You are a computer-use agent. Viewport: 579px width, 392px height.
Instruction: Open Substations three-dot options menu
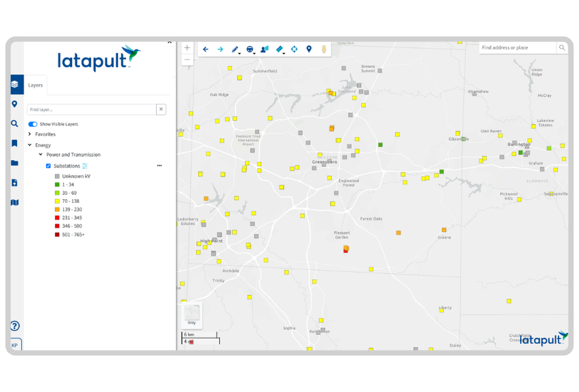pyautogui.click(x=160, y=165)
